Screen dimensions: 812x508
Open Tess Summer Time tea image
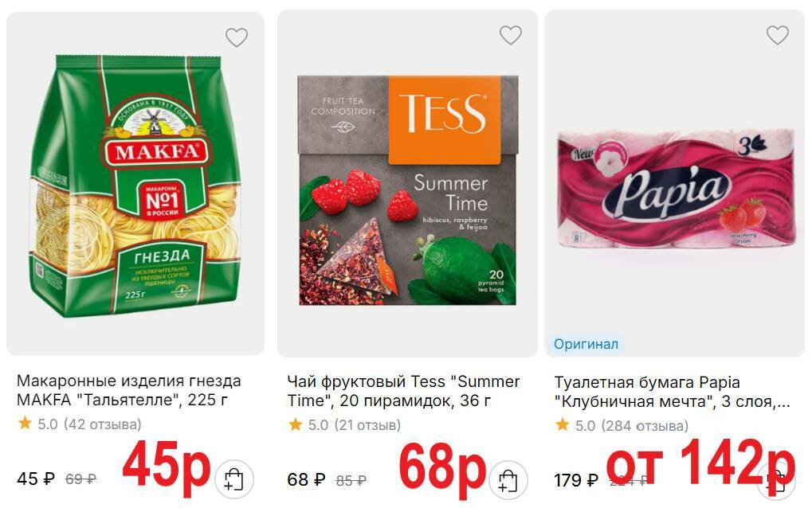pyautogui.click(x=407, y=184)
